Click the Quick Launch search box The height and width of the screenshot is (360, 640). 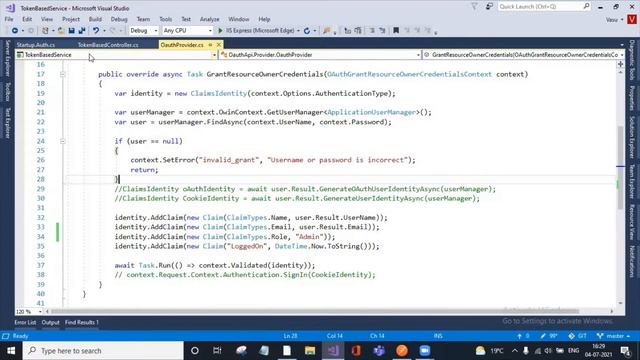click(x=544, y=7)
